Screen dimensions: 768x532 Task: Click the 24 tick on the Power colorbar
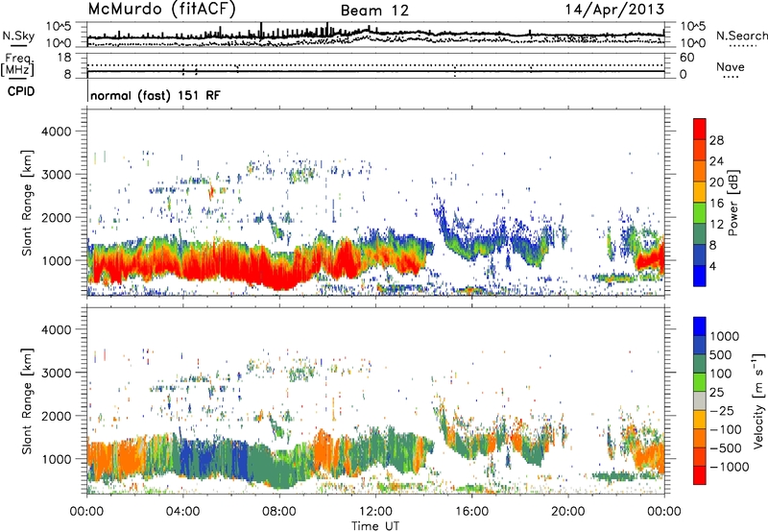click(x=716, y=161)
